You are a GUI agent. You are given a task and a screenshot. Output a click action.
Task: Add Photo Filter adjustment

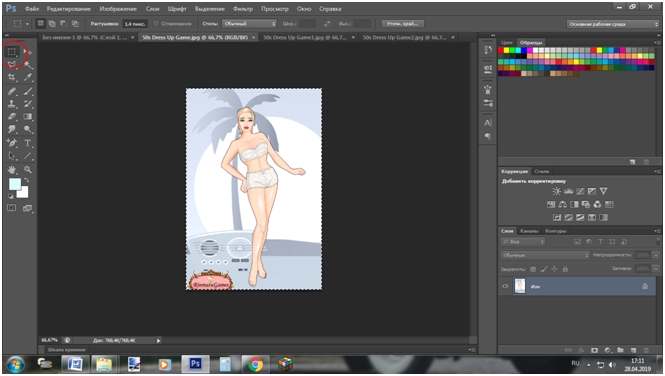tap(586, 204)
